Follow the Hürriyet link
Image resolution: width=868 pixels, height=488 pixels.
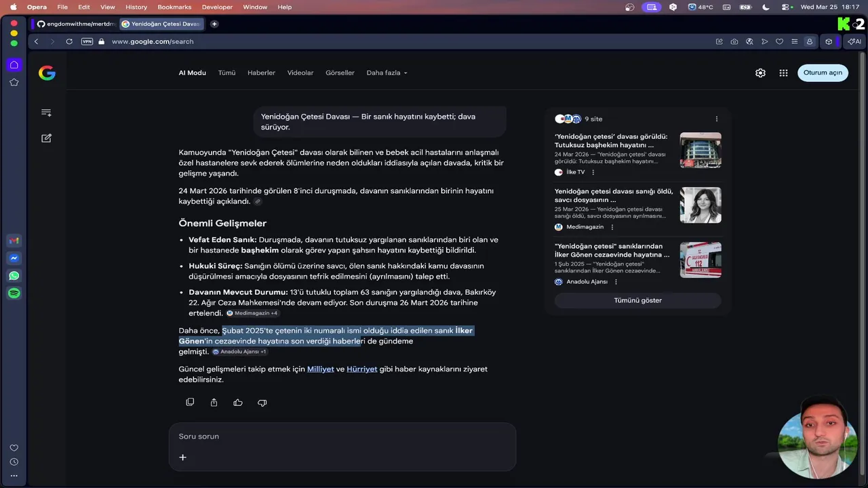pyautogui.click(x=362, y=369)
